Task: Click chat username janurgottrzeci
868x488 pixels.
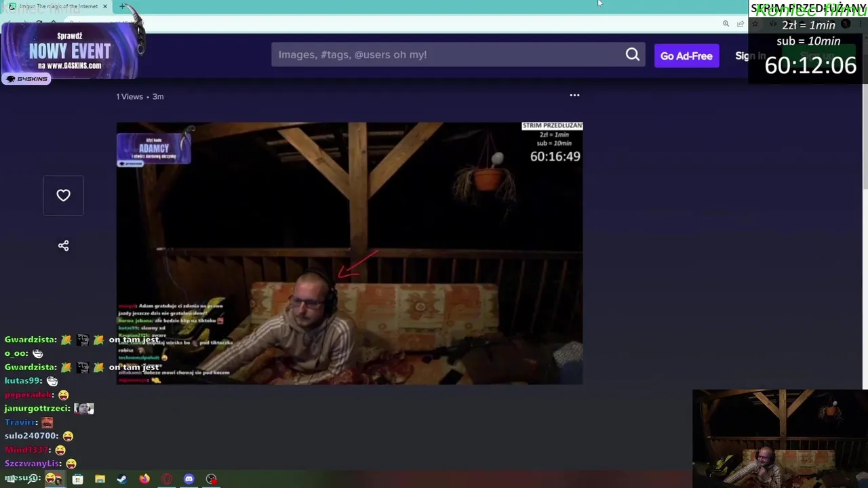Action: coord(37,408)
